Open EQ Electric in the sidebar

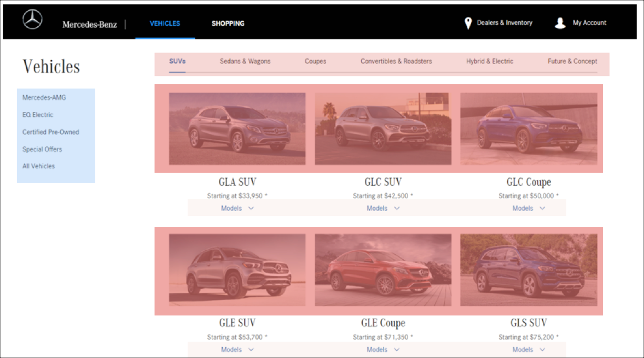[38, 115]
